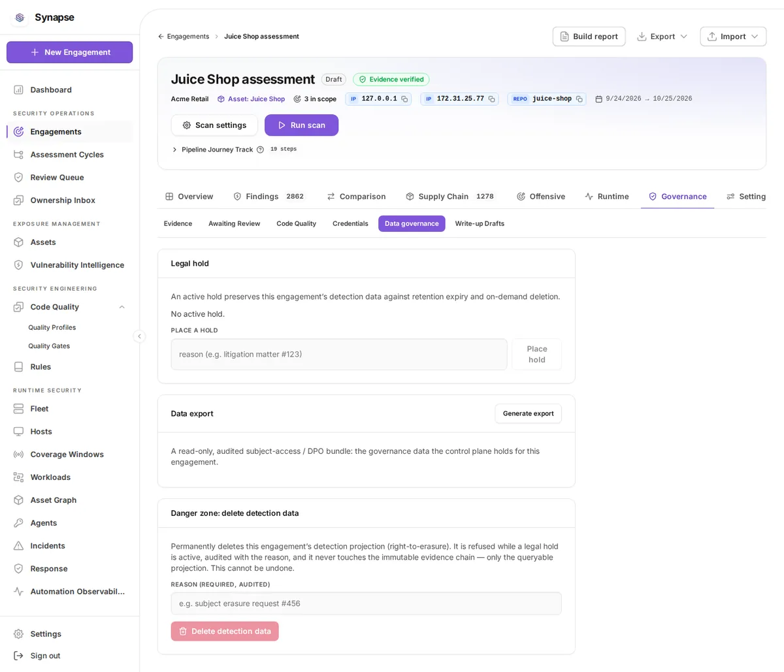Switch to the Findings tab

(269, 197)
